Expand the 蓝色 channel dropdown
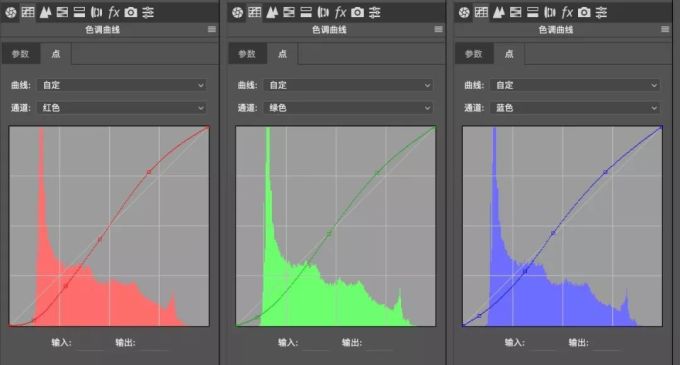The height and width of the screenshot is (365, 680). (575, 108)
